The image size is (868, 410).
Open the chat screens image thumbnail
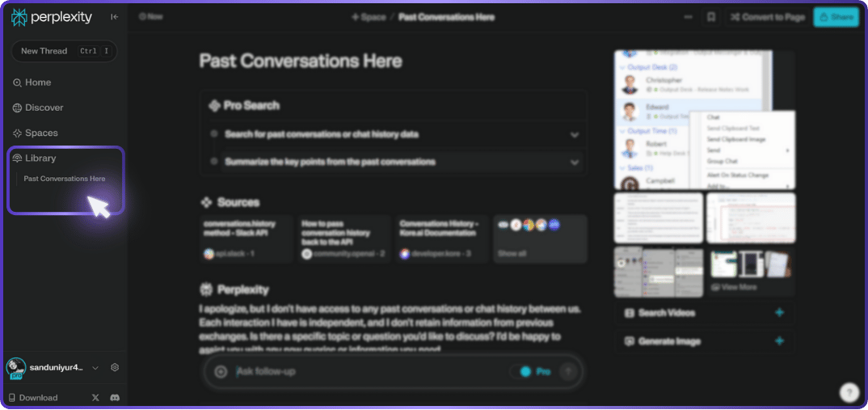point(659,272)
